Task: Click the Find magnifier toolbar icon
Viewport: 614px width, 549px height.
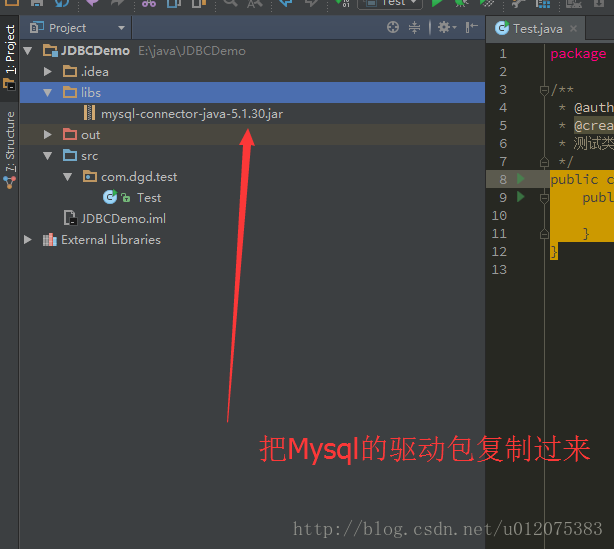Action: tap(230, 4)
